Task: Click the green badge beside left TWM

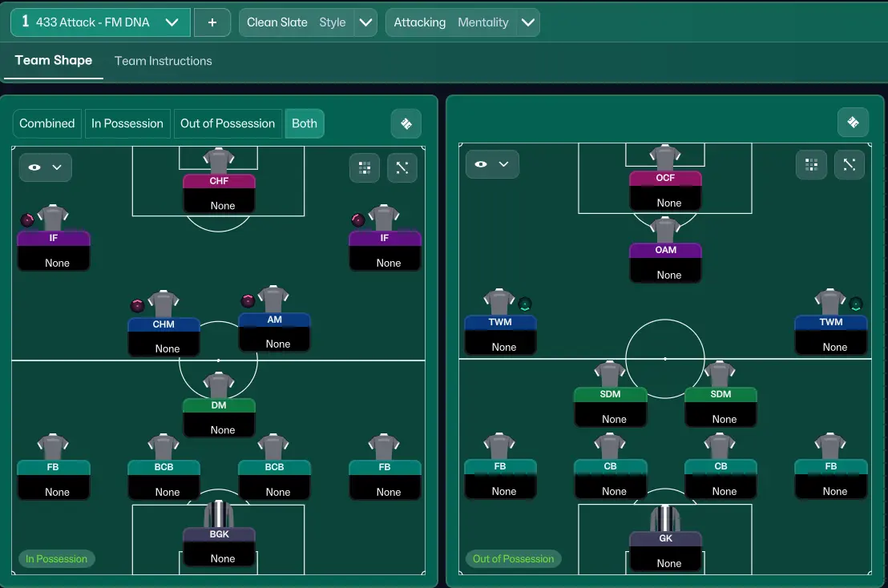Action: pyautogui.click(x=525, y=304)
